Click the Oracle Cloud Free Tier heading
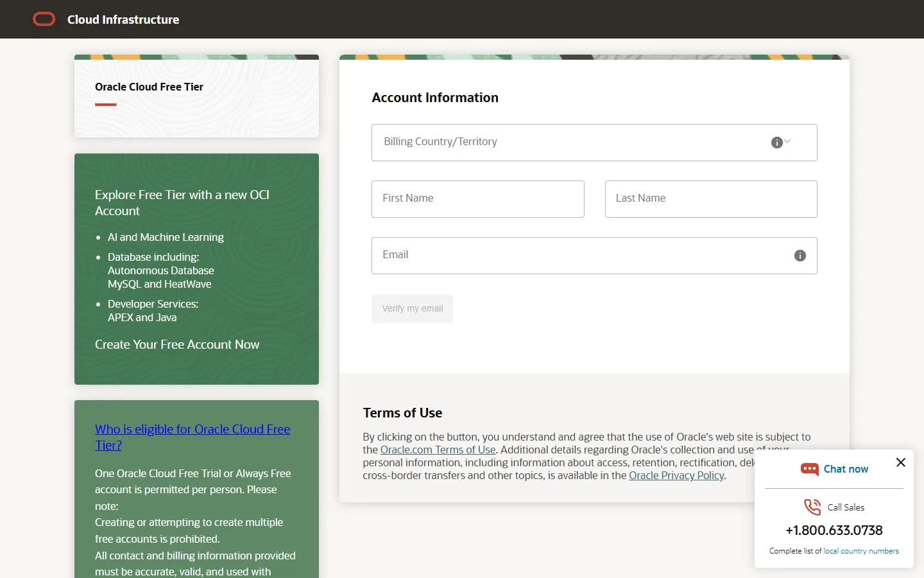Screen dimensions: 924x578 pos(149,87)
